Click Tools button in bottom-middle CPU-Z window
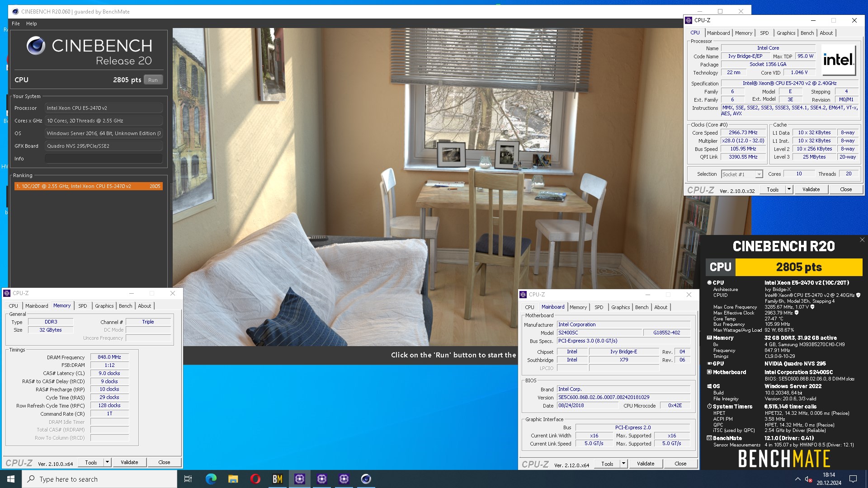 607,464
